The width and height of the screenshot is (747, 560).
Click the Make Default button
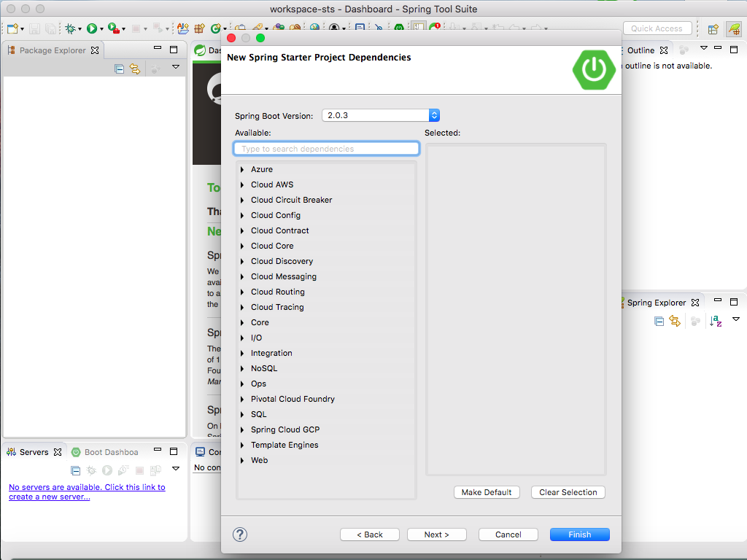(x=487, y=492)
